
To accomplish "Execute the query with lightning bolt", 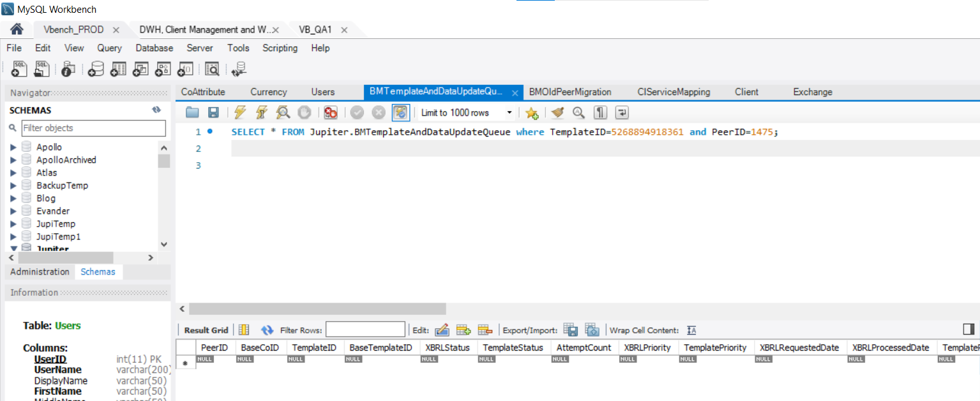I will click(240, 113).
